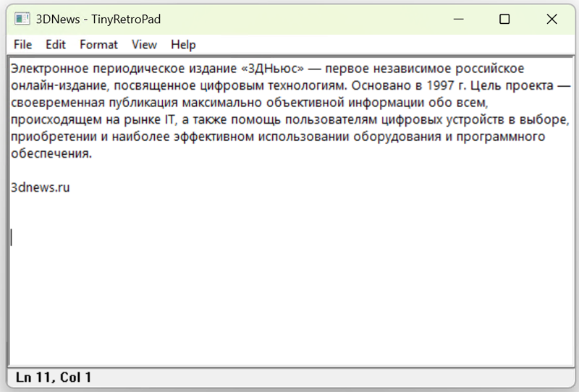Close the TinyRetroPad window
The image size is (579, 392).
click(551, 19)
